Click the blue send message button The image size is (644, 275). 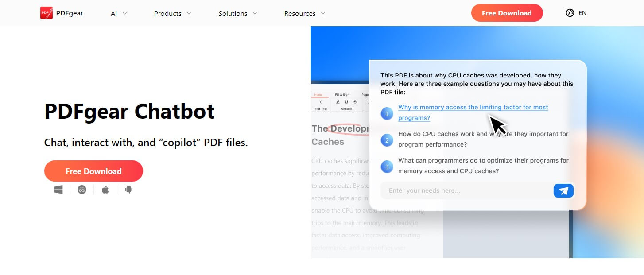coord(563,190)
